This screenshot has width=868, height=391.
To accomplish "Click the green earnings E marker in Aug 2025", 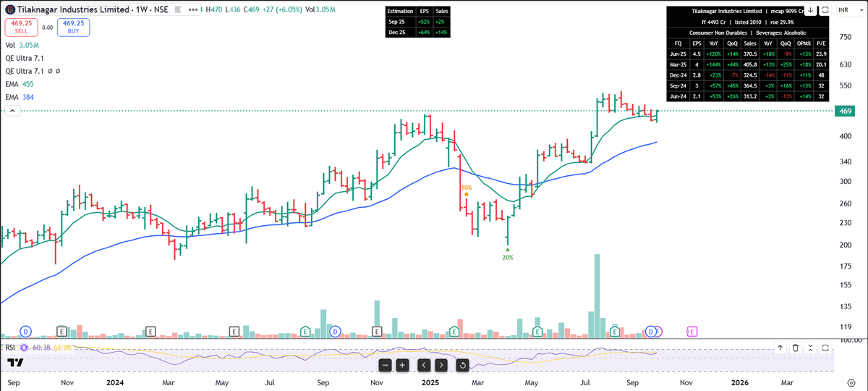I will (x=615, y=331).
